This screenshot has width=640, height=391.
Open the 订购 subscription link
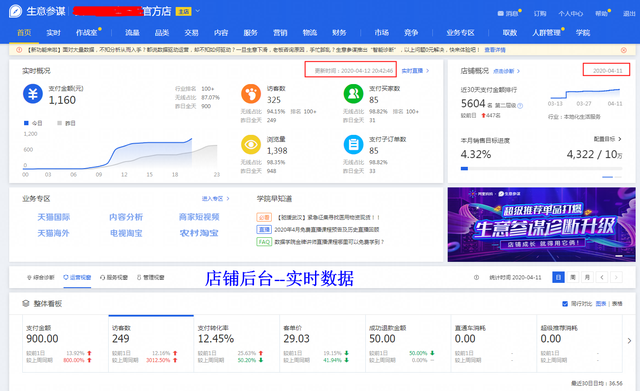coord(540,13)
